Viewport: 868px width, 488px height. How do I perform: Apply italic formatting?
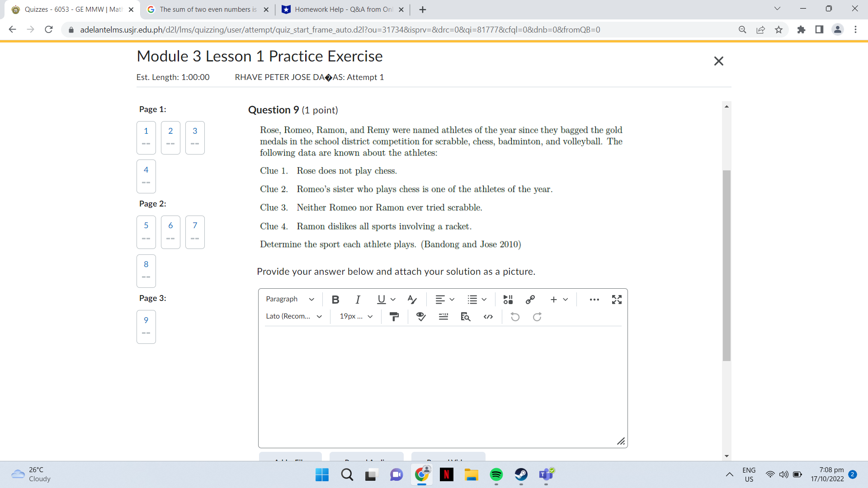358,299
